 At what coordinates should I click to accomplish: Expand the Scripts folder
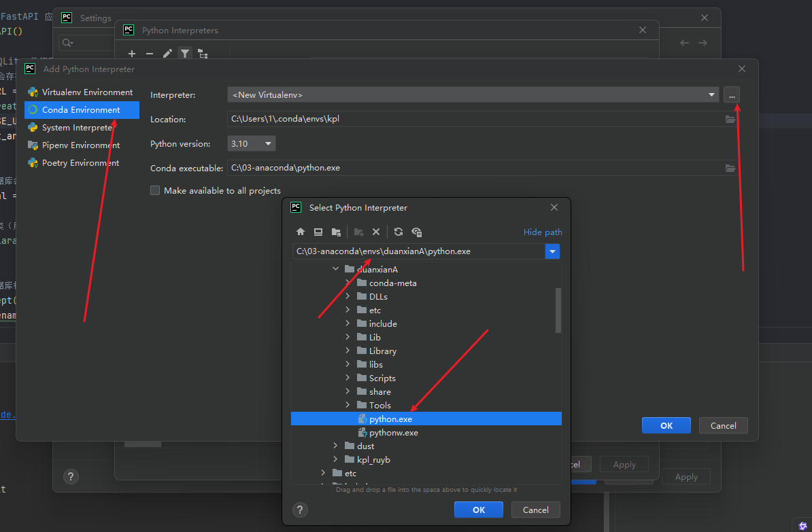coord(348,378)
